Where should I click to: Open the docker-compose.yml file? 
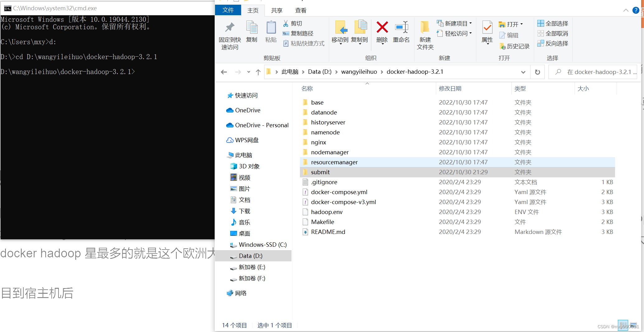pos(339,192)
